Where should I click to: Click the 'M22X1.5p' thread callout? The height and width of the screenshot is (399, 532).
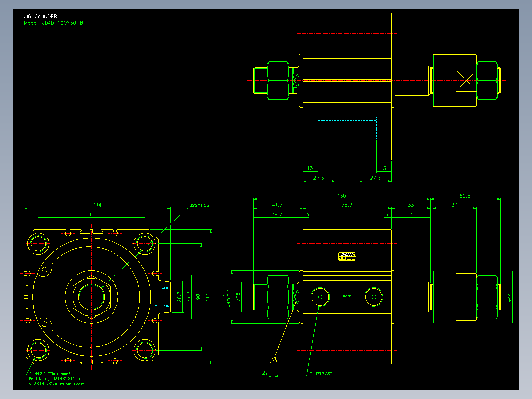click(199, 205)
